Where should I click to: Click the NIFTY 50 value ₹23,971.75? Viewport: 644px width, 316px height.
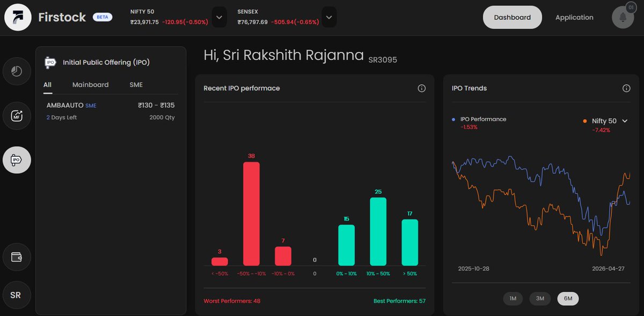point(145,22)
